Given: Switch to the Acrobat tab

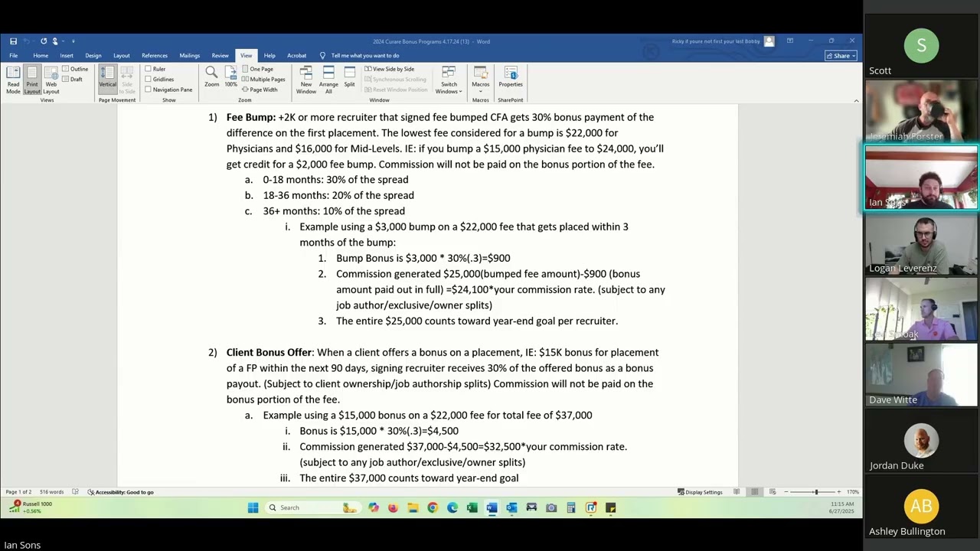Looking at the screenshot, I should point(297,56).
